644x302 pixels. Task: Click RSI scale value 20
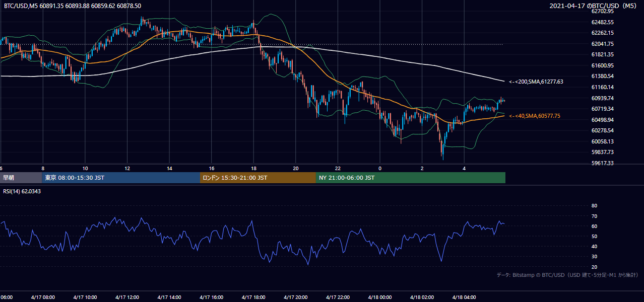tap(594, 267)
